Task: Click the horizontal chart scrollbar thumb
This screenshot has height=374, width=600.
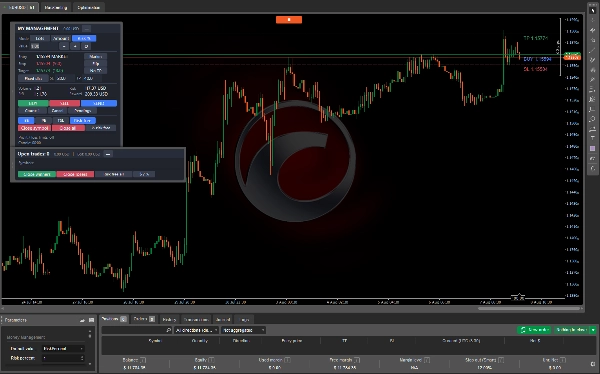Action: tap(529, 308)
